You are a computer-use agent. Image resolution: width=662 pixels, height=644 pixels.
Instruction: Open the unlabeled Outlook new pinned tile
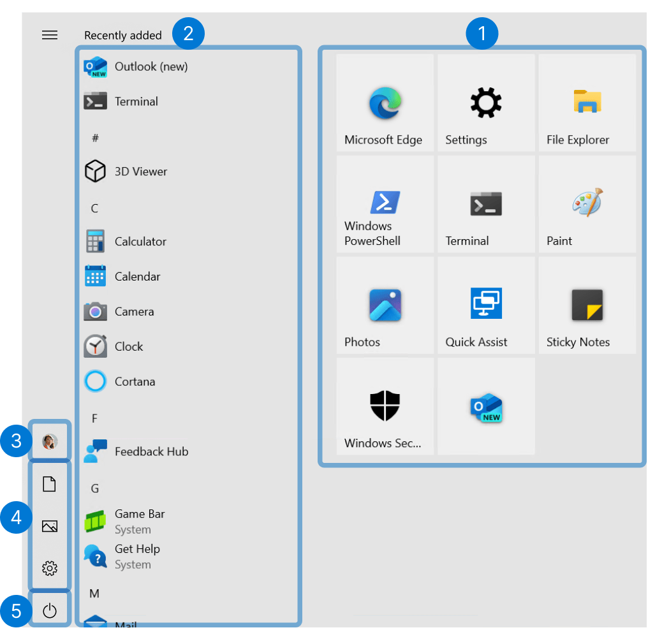pos(486,406)
